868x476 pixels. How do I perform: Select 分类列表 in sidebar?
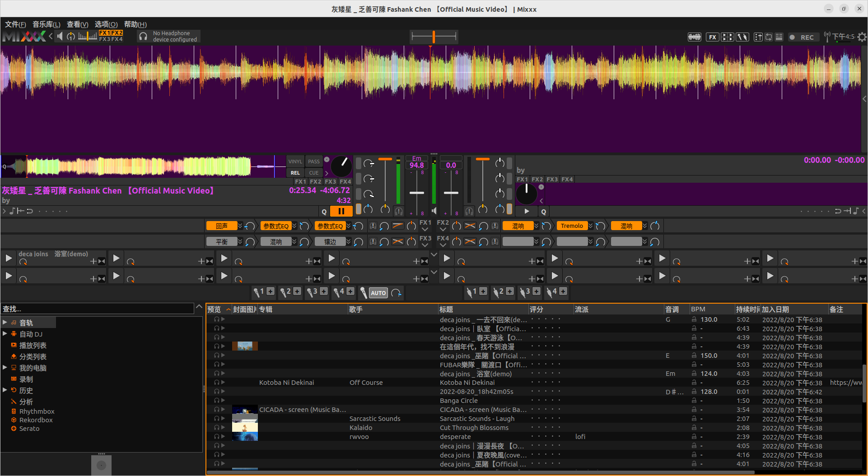tap(33, 356)
